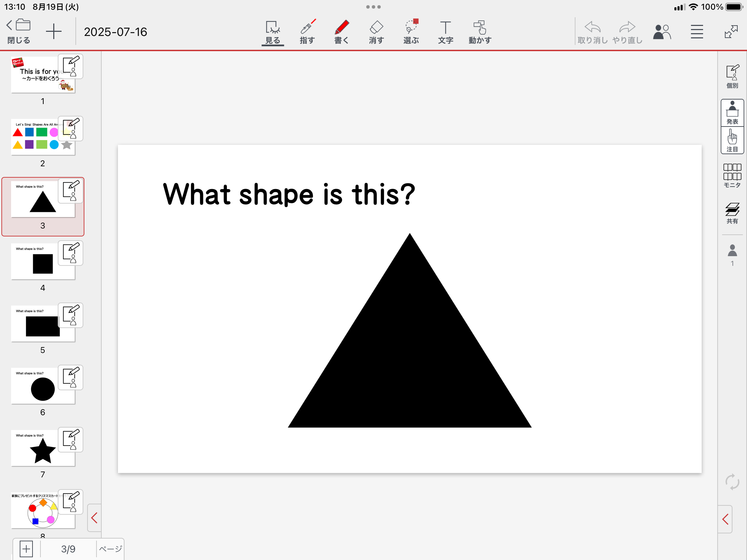This screenshot has width=747, height=560.
Task: Open the 共有 share panel
Action: (x=732, y=213)
